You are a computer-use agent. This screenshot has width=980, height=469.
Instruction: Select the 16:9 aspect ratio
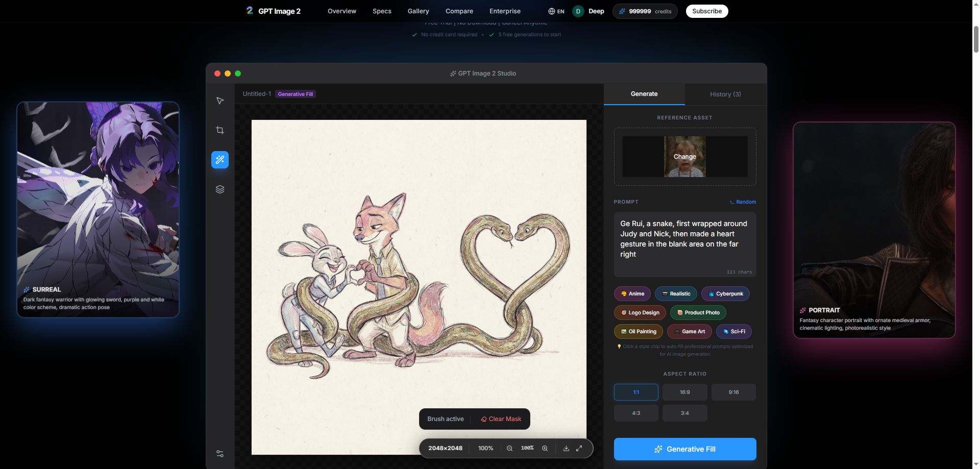tap(684, 392)
